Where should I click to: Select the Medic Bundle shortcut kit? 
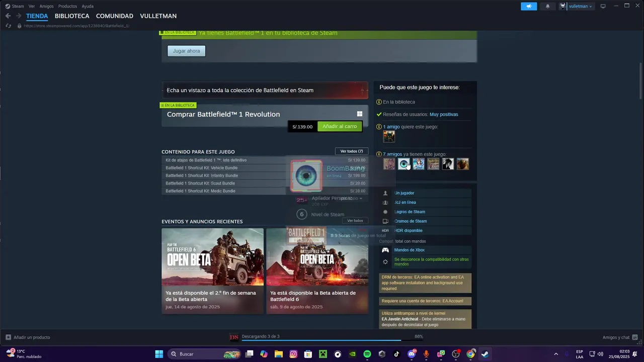(x=265, y=191)
